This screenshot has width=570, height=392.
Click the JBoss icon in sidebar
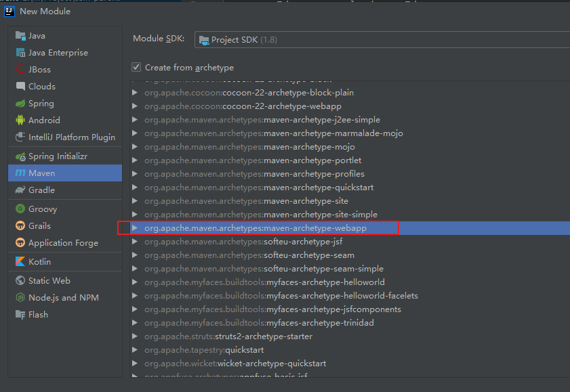pyautogui.click(x=20, y=69)
